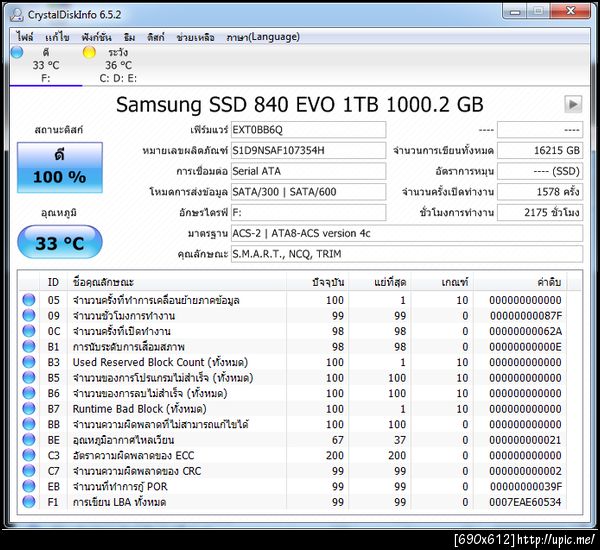Open the ฟังก์ชัน (Function) menu
Viewport: 600px width, 550px height.
(x=96, y=37)
